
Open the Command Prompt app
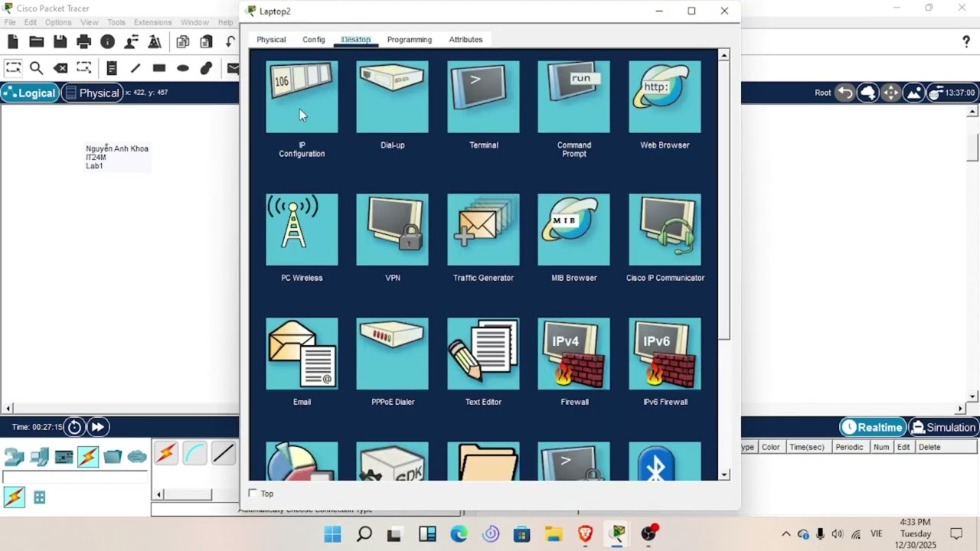tap(573, 97)
